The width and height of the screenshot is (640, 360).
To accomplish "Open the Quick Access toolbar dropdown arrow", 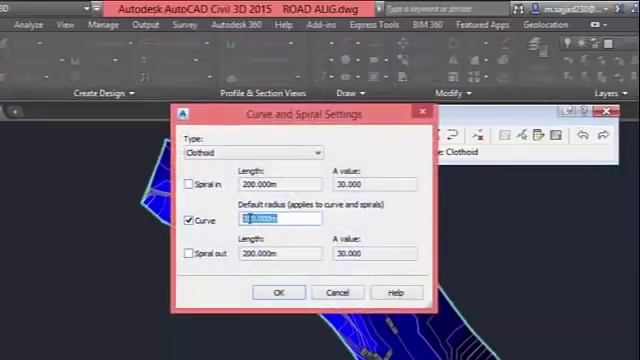I will pos(97,8).
